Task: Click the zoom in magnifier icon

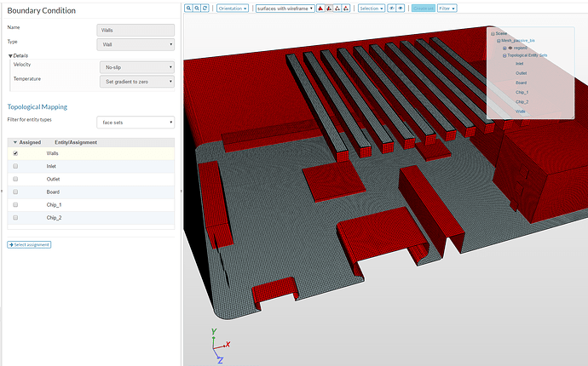Action: 189,8
